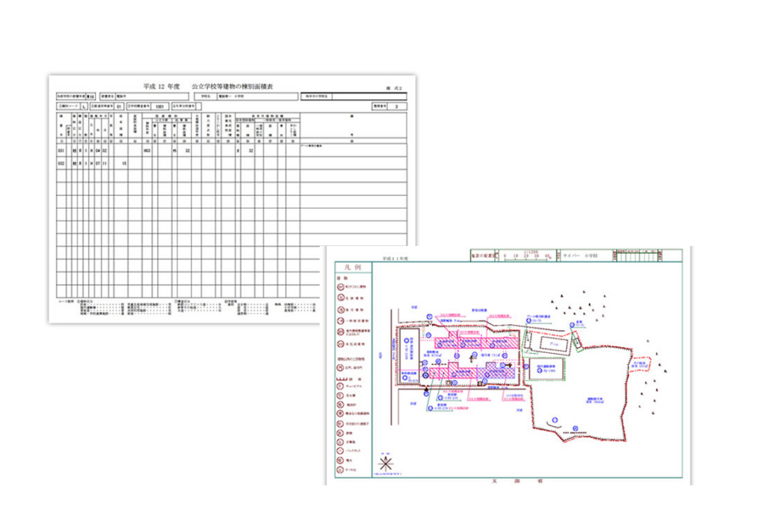Click the 文部省 text below the site plan
763x532 pixels.
click(517, 481)
